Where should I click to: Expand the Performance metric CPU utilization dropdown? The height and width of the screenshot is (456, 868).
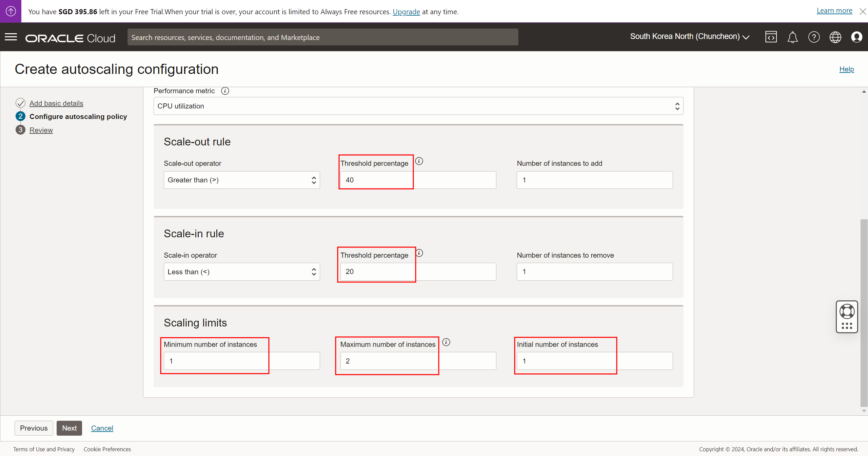tap(418, 106)
